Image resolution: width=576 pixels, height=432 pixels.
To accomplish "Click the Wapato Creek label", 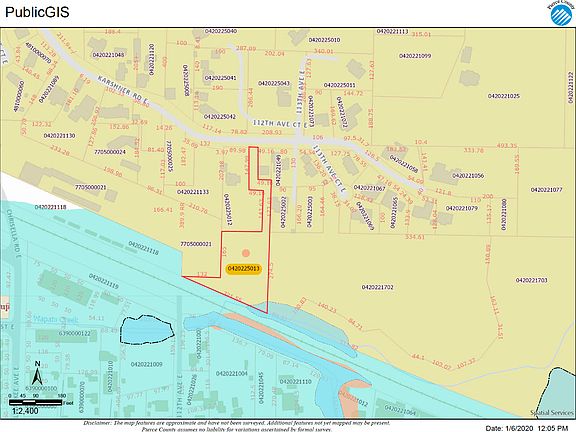I will pyautogui.click(x=55, y=319).
